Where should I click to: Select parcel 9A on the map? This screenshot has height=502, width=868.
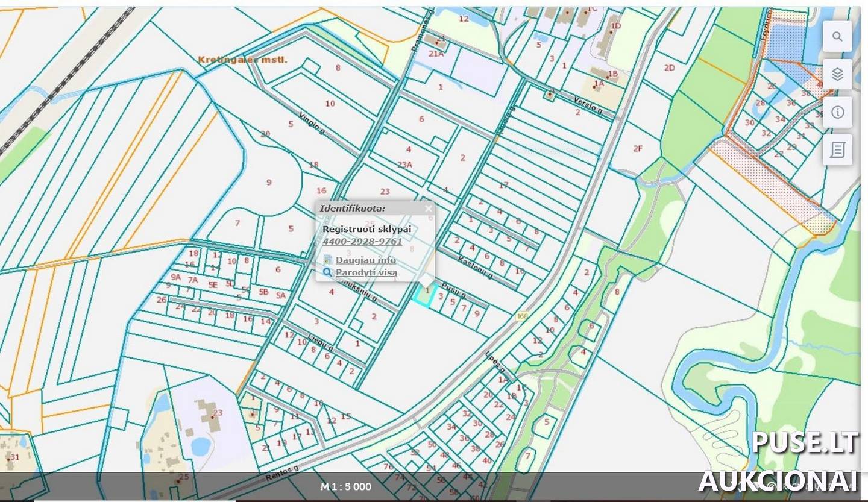click(176, 277)
